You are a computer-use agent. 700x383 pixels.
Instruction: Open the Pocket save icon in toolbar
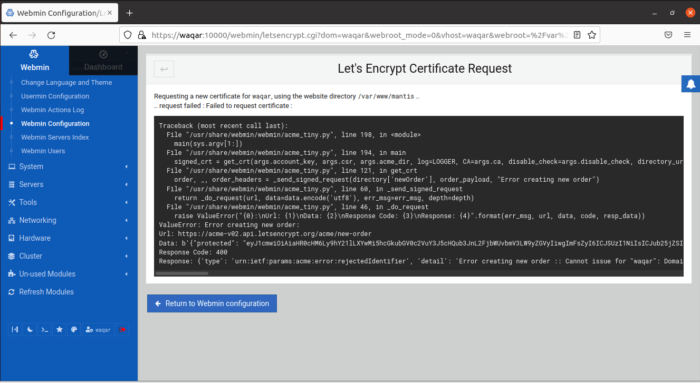[x=668, y=35]
